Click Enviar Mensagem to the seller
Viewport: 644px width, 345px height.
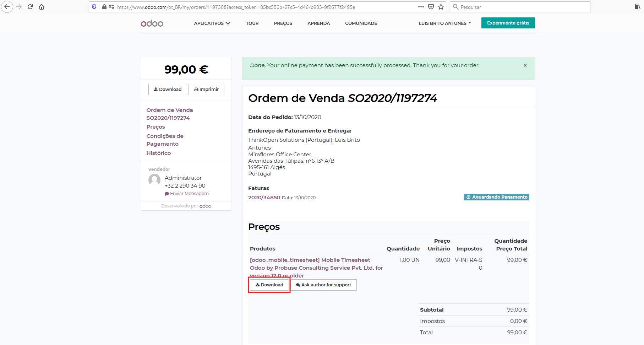pos(187,194)
